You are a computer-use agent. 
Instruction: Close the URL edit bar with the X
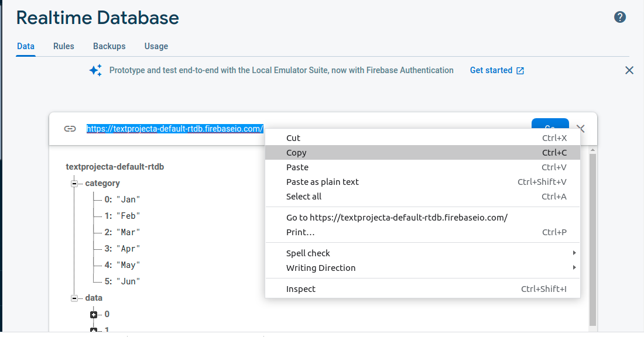pyautogui.click(x=580, y=128)
